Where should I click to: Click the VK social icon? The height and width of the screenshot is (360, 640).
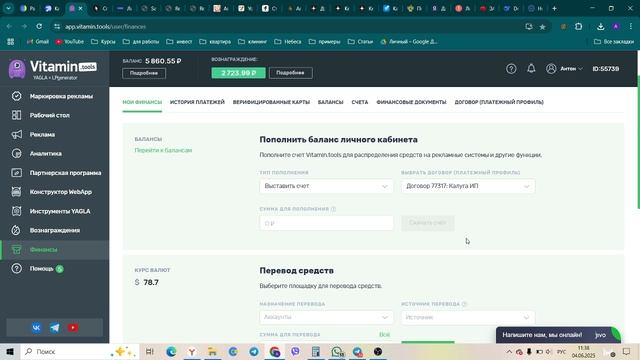(36, 328)
